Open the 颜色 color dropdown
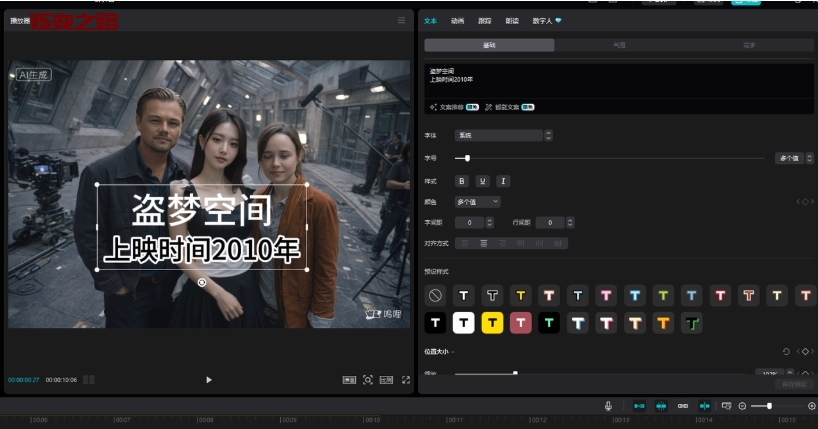This screenshot has width=818, height=429. (x=477, y=202)
